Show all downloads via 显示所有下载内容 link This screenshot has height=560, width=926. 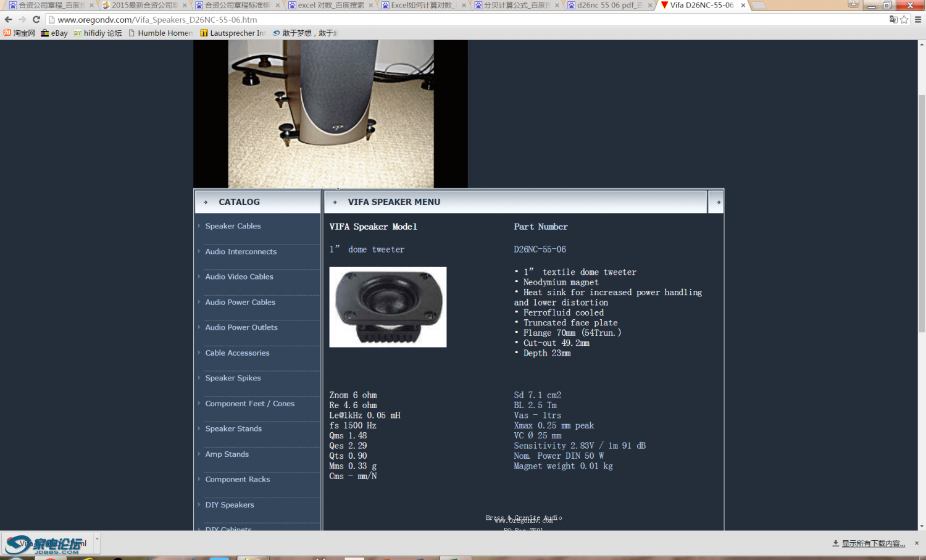tap(873, 543)
